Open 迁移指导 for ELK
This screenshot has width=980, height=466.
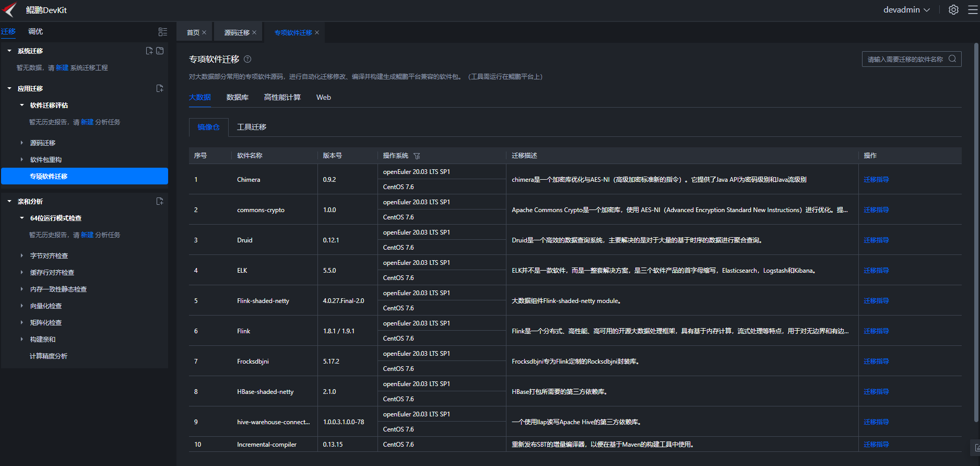pos(876,271)
